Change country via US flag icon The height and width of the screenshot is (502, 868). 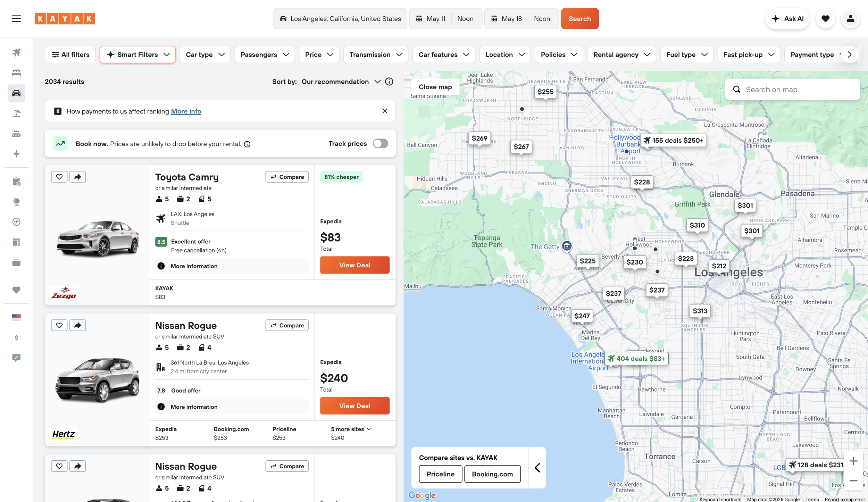tap(16, 317)
